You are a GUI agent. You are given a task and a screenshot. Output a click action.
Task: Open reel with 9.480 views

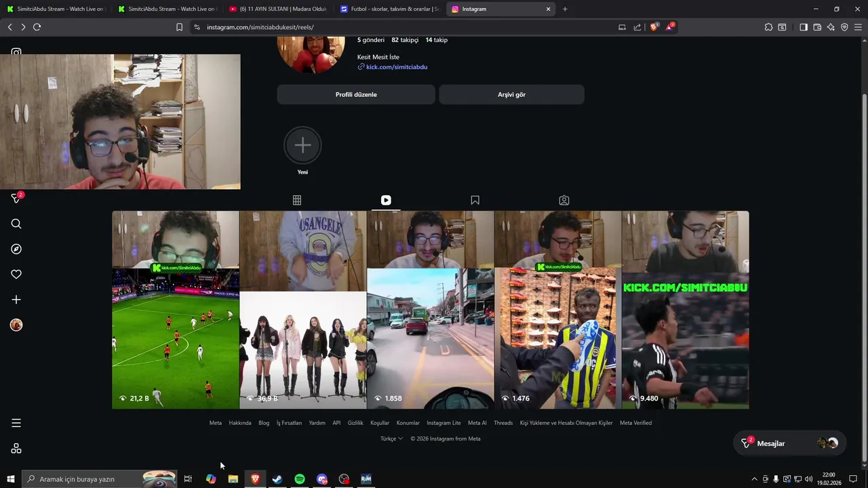click(x=686, y=310)
